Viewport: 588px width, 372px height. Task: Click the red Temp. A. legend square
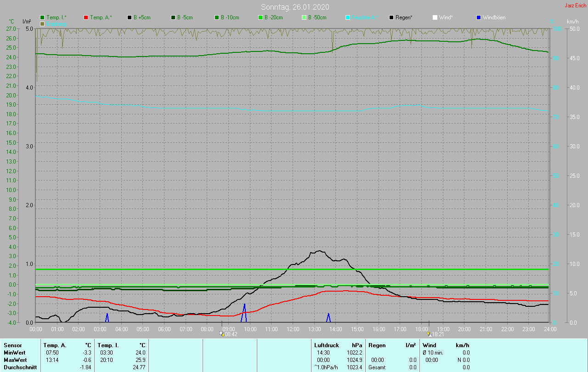pyautogui.click(x=86, y=17)
